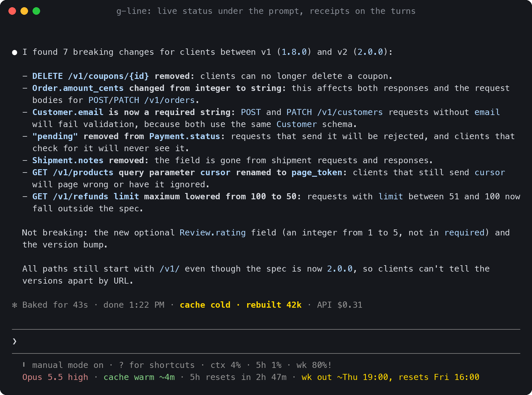Click blue "required" on the Review.rating line
The height and width of the screenshot is (395, 532).
tap(464, 233)
